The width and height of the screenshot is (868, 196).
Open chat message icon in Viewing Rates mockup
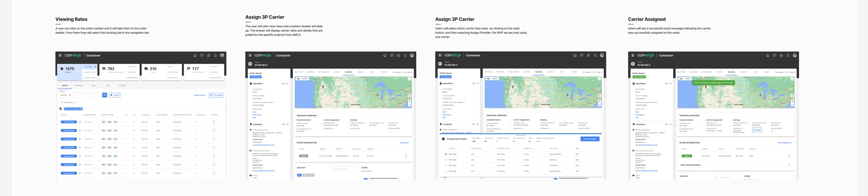click(202, 56)
